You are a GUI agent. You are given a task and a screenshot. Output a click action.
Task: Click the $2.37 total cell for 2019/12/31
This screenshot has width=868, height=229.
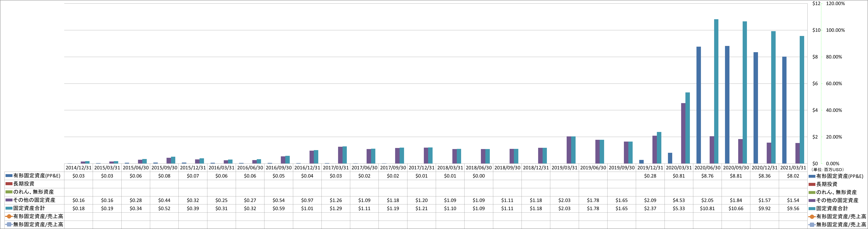click(x=650, y=209)
